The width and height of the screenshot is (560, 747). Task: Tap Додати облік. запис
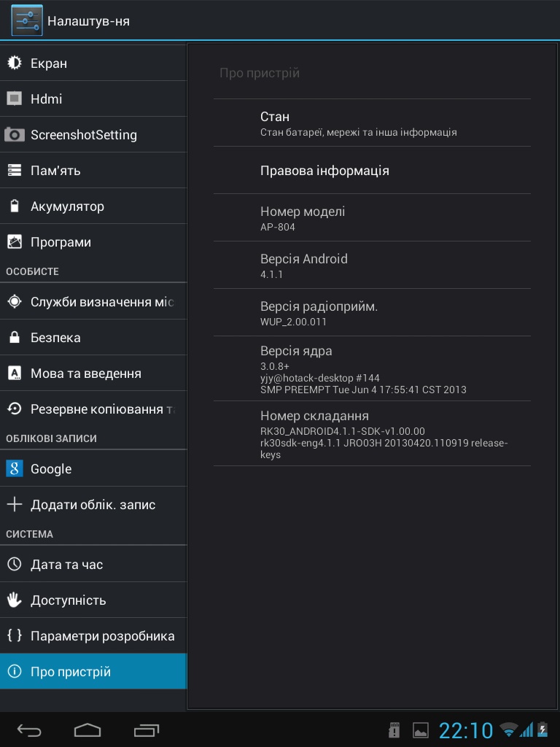[x=93, y=505]
